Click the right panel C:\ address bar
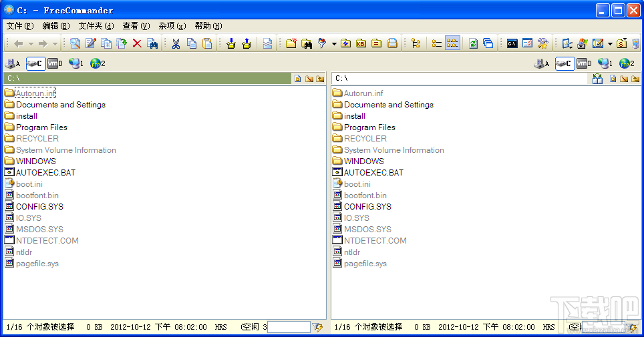The height and width of the screenshot is (337, 644). coord(460,78)
